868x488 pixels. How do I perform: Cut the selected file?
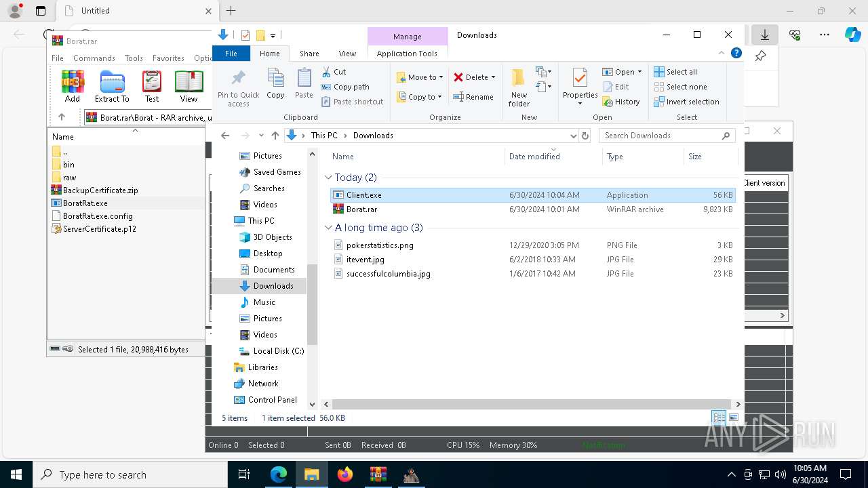pos(334,72)
